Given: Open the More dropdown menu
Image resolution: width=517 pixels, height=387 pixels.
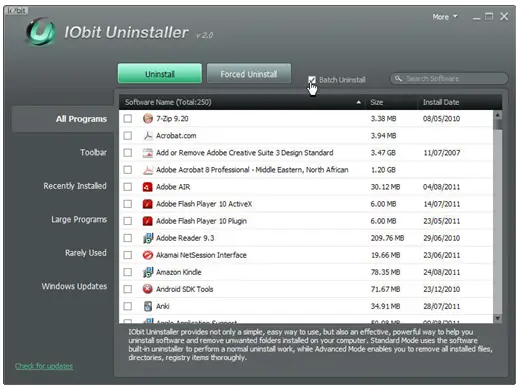Looking at the screenshot, I should point(445,17).
